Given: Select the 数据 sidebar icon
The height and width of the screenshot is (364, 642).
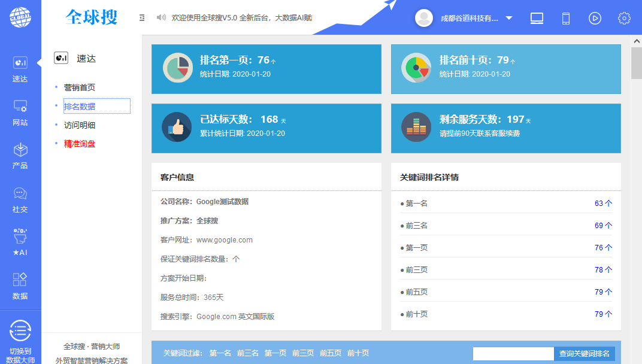Looking at the screenshot, I should (20, 284).
